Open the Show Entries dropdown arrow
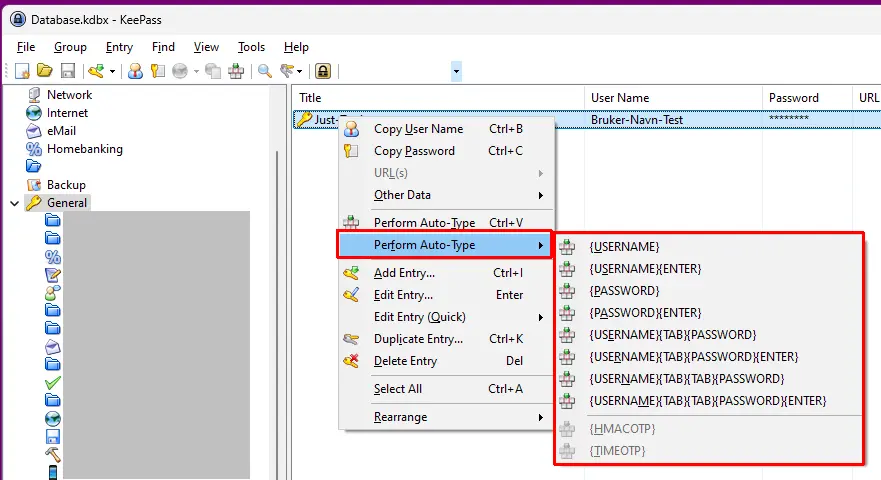Viewport: 881px width, 480px height. click(299, 71)
